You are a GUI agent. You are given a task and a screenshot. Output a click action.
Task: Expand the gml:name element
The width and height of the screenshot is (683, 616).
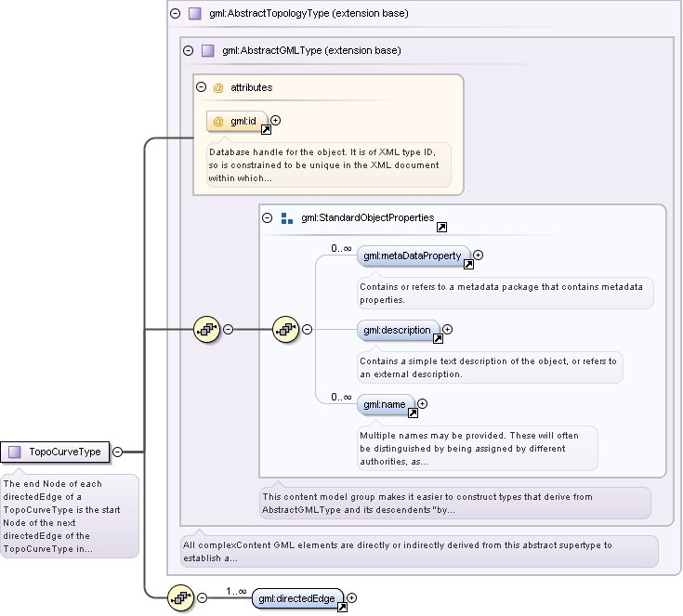click(x=422, y=404)
